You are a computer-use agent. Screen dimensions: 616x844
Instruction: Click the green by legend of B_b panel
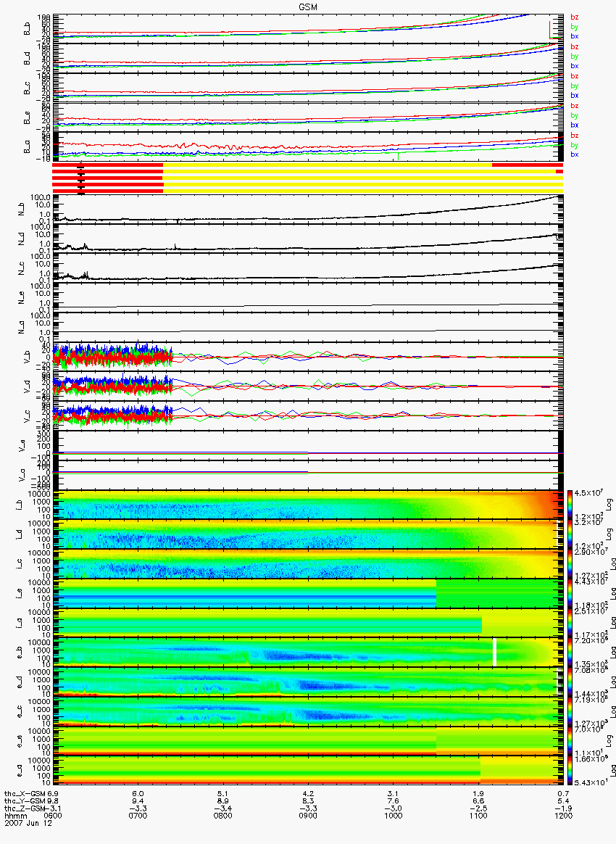coord(574,26)
